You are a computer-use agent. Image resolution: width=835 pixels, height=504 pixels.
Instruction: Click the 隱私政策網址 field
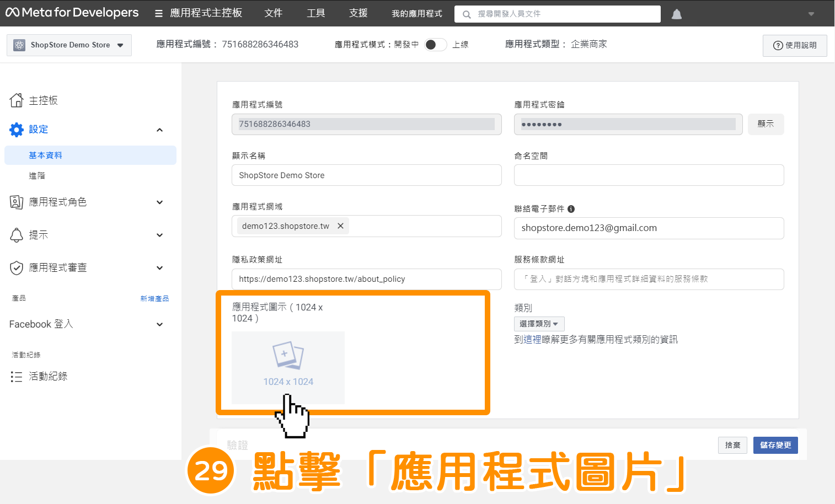367,279
